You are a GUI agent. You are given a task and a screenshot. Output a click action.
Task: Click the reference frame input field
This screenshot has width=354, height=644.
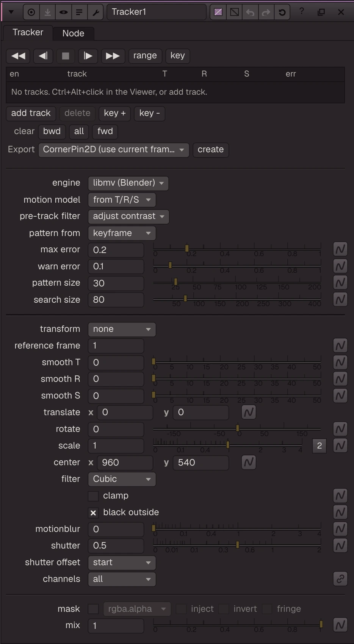click(x=116, y=345)
